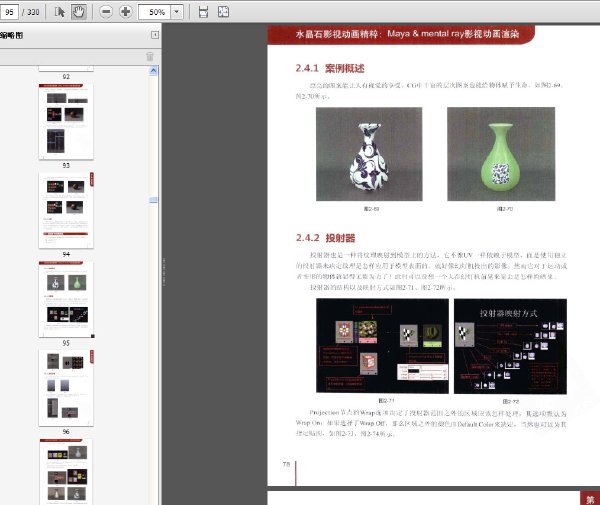Click the green vase figure 2-70
600x505 pixels.
[x=501, y=154]
